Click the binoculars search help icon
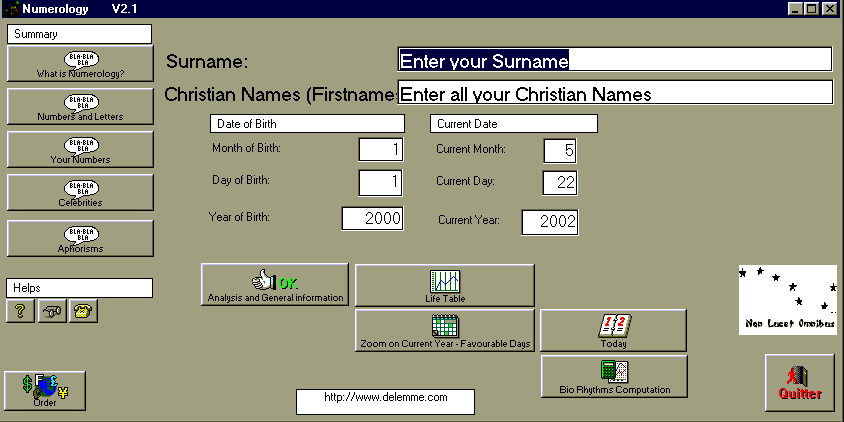This screenshot has height=422, width=844. [x=52, y=311]
